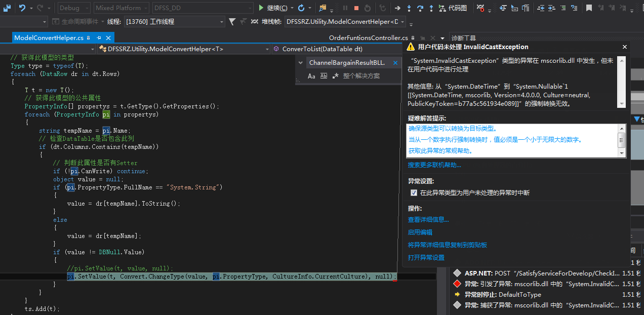Click the Pause (Break All) debug icon
The image size is (644, 315).
pyautogui.click(x=345, y=8)
